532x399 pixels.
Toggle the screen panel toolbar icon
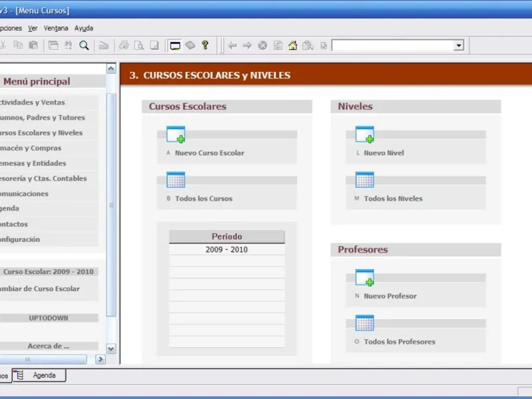(175, 45)
